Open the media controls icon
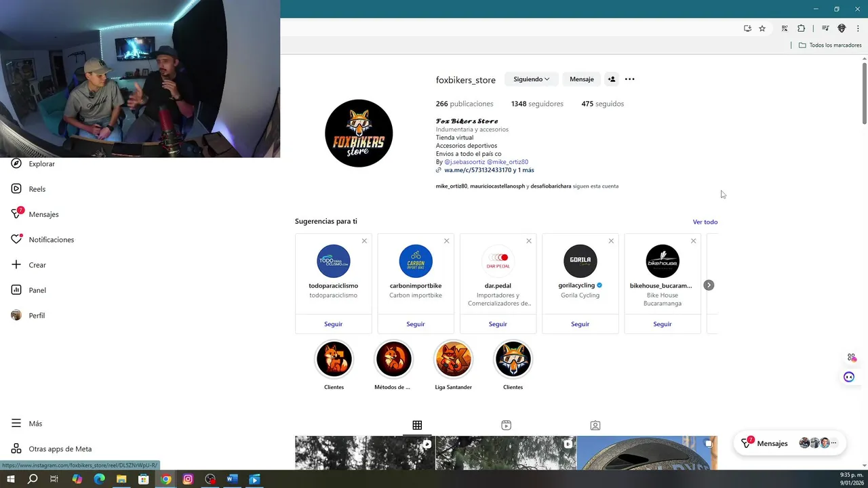 pyautogui.click(x=825, y=28)
